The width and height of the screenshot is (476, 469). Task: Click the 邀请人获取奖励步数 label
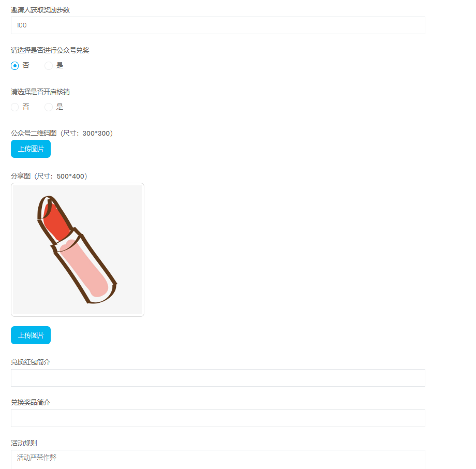40,10
